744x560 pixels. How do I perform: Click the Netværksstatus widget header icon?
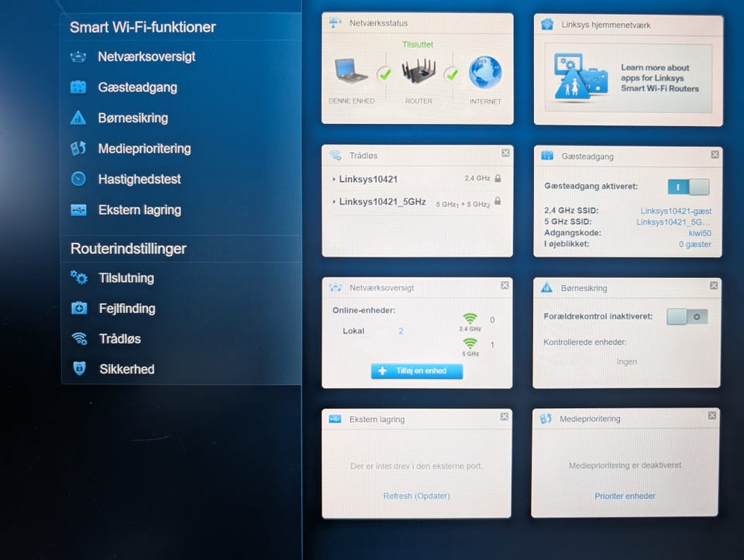point(336,22)
